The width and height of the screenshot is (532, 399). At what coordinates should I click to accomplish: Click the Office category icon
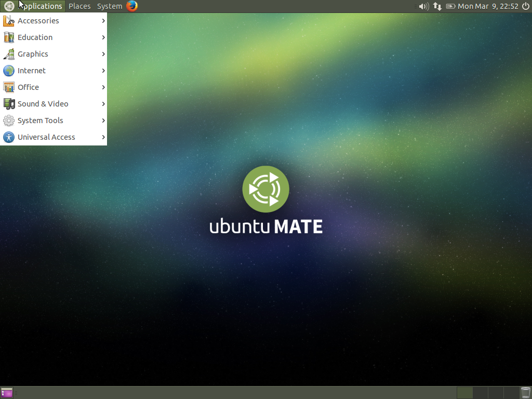9,87
